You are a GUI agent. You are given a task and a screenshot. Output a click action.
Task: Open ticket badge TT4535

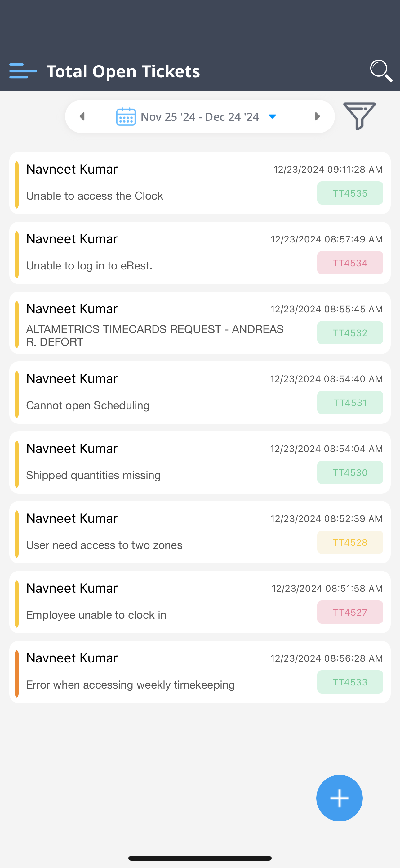350,193
